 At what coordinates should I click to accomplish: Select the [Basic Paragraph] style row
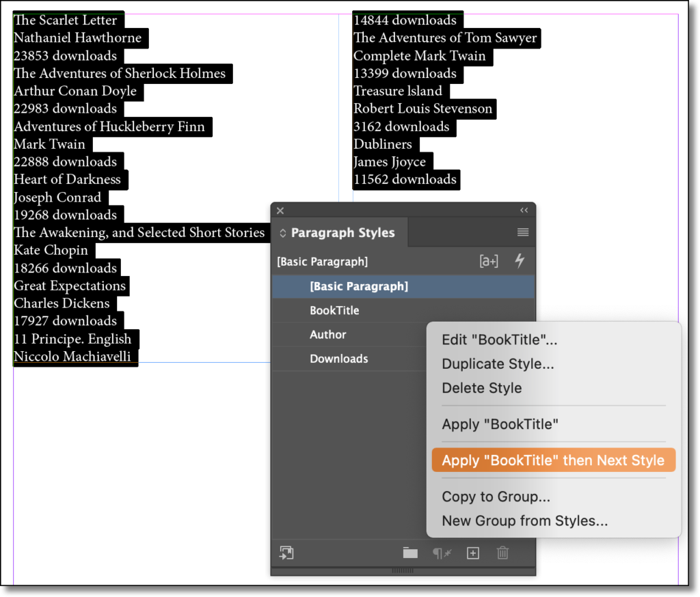[403, 286]
